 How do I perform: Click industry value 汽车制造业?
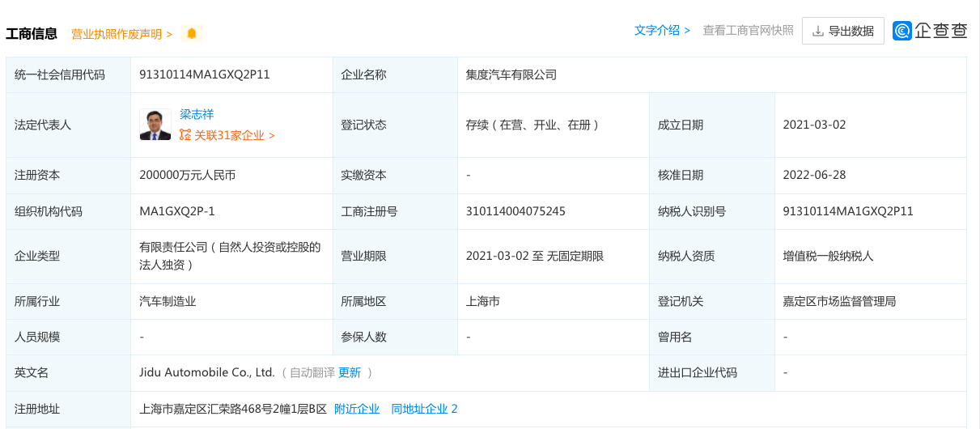[168, 301]
